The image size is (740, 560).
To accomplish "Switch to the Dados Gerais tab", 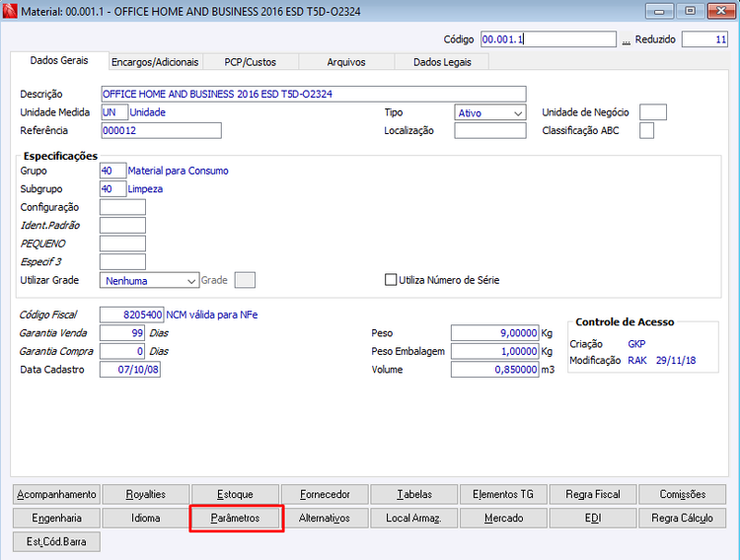I will 59,60.
